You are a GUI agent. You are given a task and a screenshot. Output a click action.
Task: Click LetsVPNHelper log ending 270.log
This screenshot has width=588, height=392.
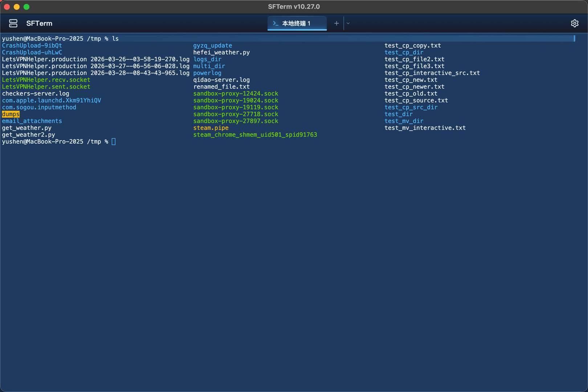click(96, 59)
